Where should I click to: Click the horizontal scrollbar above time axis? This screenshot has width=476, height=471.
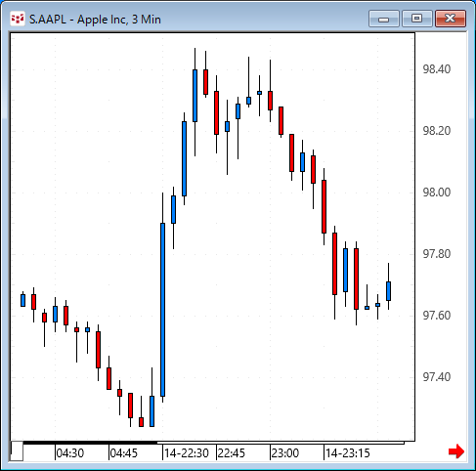(214, 443)
